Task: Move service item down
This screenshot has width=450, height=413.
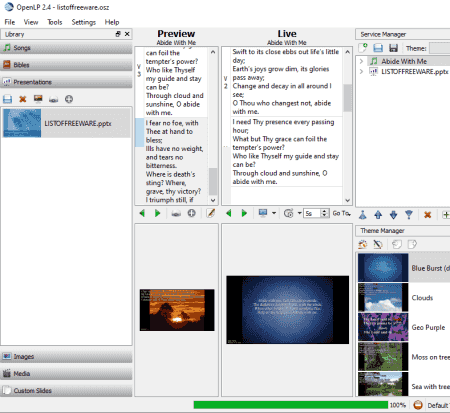Action: click(393, 215)
